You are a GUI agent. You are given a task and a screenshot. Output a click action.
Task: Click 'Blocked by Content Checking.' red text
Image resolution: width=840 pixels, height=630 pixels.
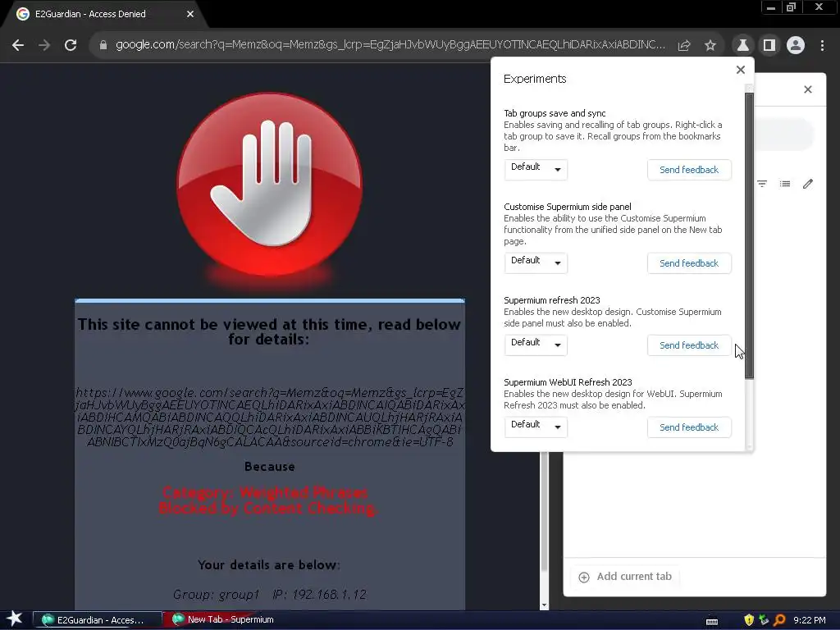pos(268,509)
